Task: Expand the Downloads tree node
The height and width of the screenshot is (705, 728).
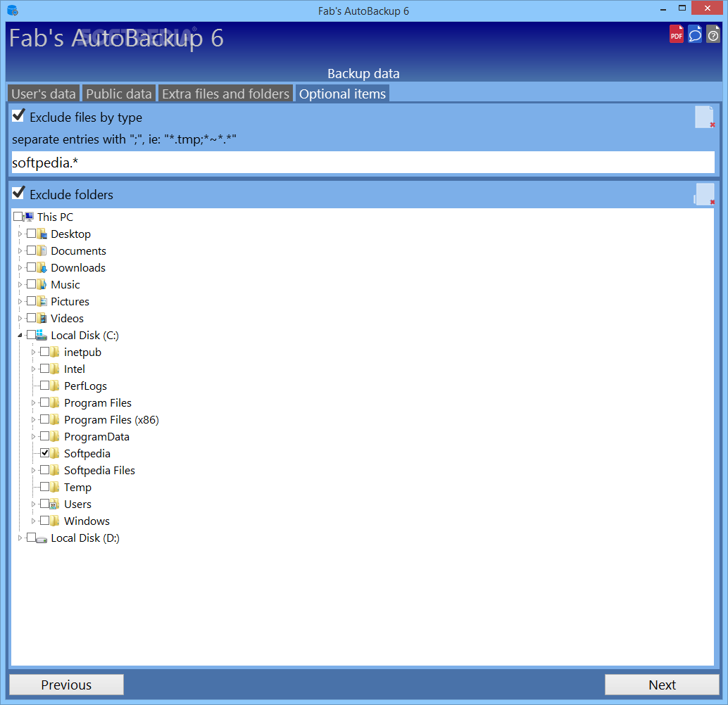Action: (x=20, y=268)
